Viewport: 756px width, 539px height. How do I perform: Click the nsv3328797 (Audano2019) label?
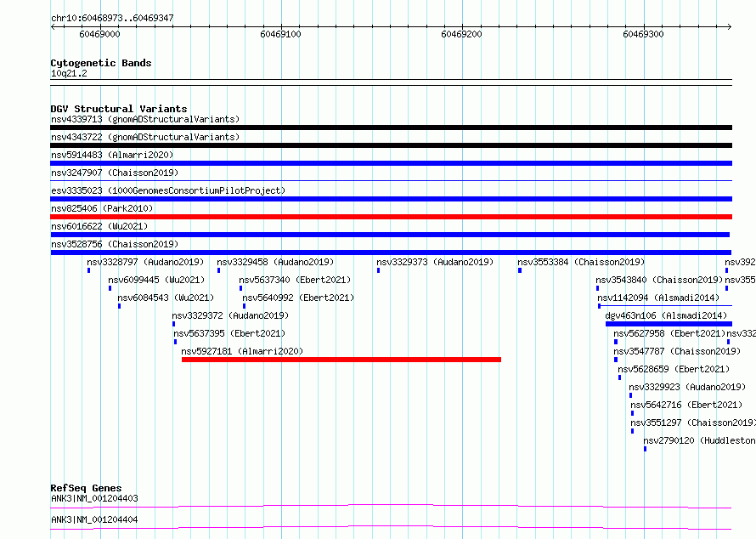pos(145,262)
